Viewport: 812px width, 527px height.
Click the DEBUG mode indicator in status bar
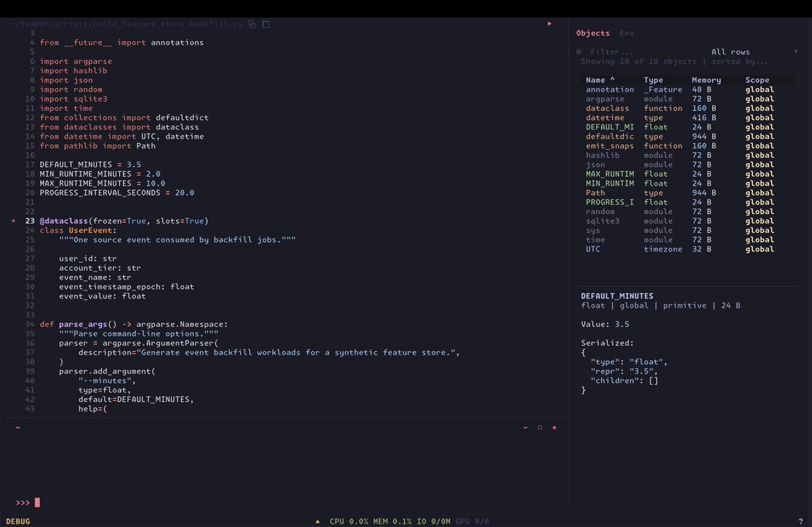pos(18,522)
